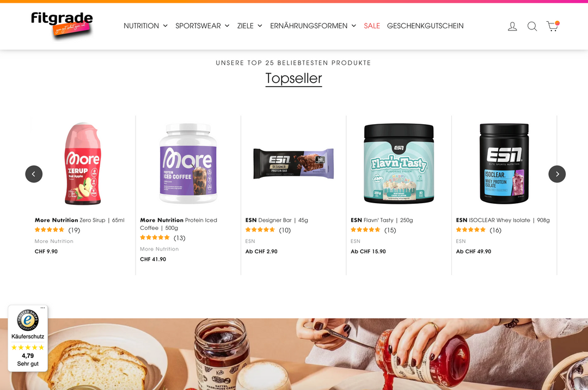This screenshot has width=588, height=390.
Task: Select the ESN Designer Bar product image
Action: point(293,163)
